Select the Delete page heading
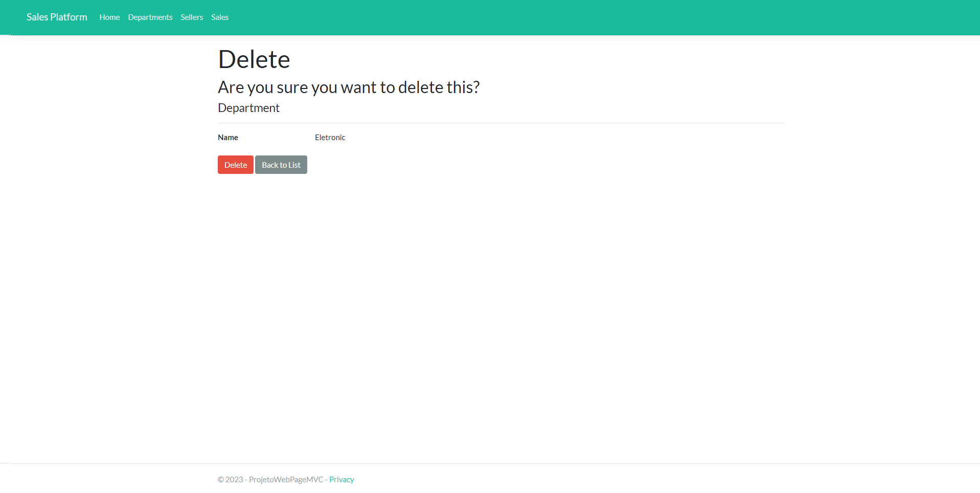 tap(254, 59)
